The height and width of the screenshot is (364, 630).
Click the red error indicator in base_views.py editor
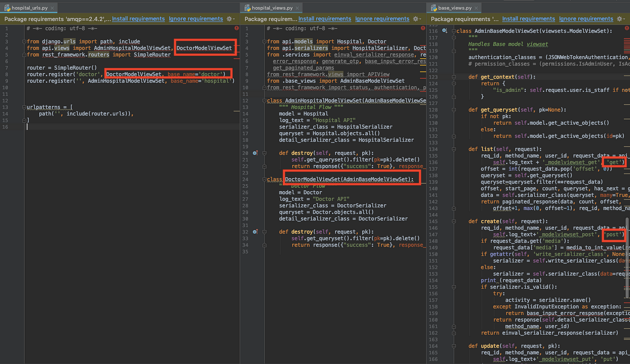(x=626, y=28)
